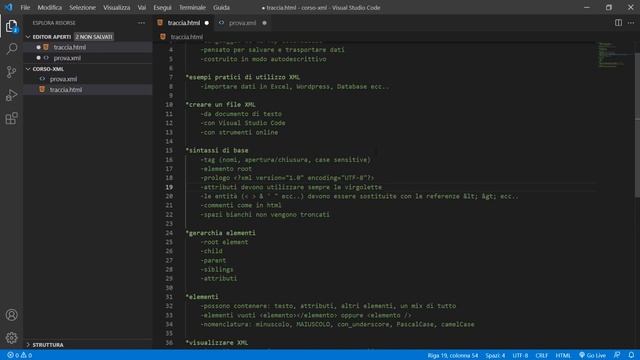Place cursor in '*elementi' heading line
640x360 pixels.
pos(202,297)
